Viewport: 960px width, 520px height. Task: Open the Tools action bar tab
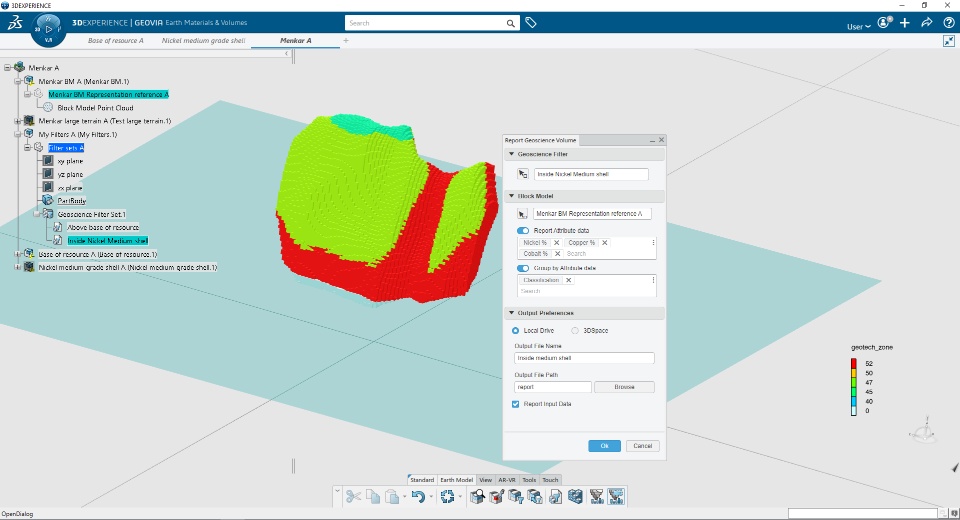pyautogui.click(x=529, y=480)
